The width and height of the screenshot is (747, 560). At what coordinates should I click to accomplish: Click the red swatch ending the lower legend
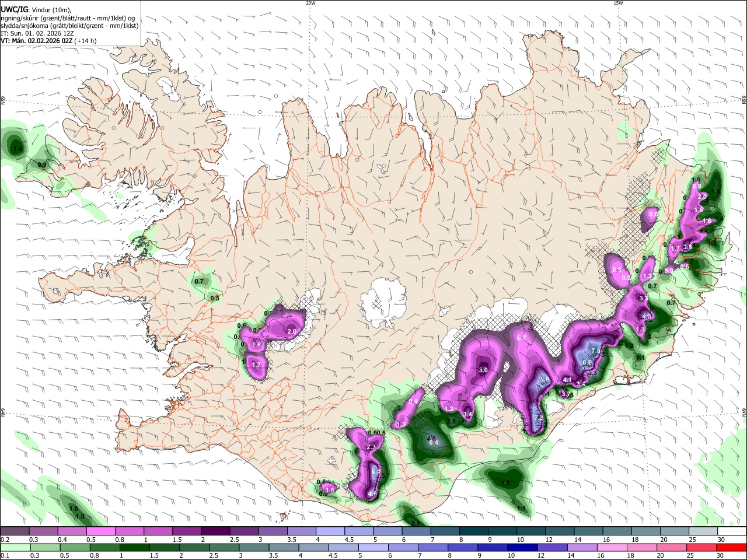click(x=732, y=548)
